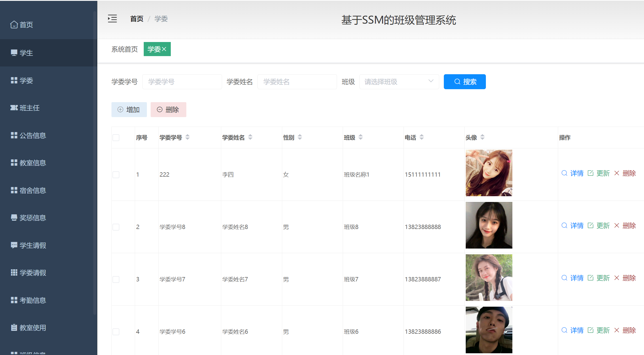Close the 学委 tab
This screenshot has width=644, height=355.
coord(164,49)
